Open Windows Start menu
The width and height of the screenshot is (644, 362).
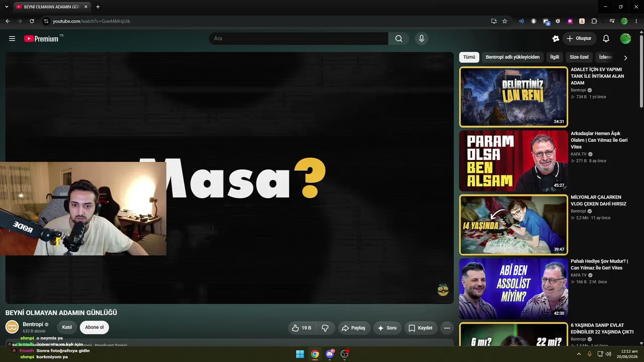point(300,354)
